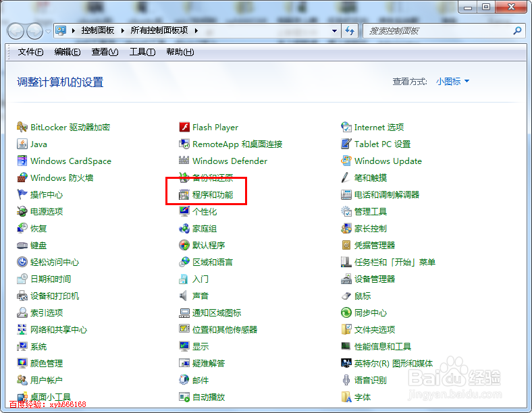Open 电话和调制解调器 icon

pyautogui.click(x=346, y=194)
